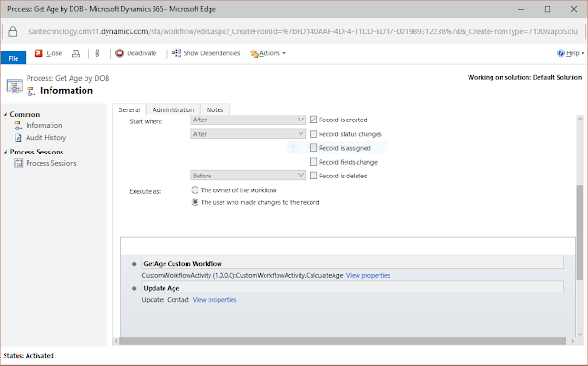
Task: Enable the Record is deleted checkbox
Action: (x=313, y=176)
